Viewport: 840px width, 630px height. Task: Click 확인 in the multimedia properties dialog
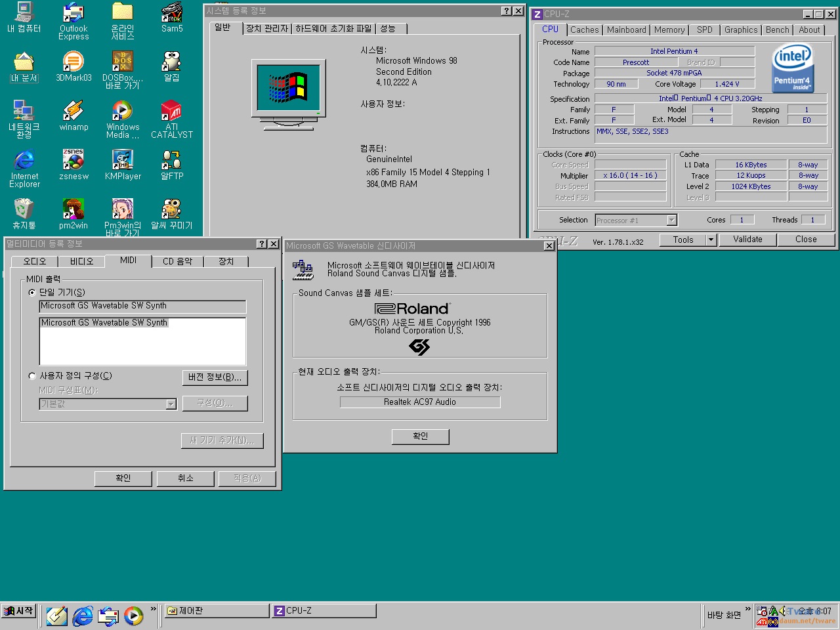click(x=123, y=478)
